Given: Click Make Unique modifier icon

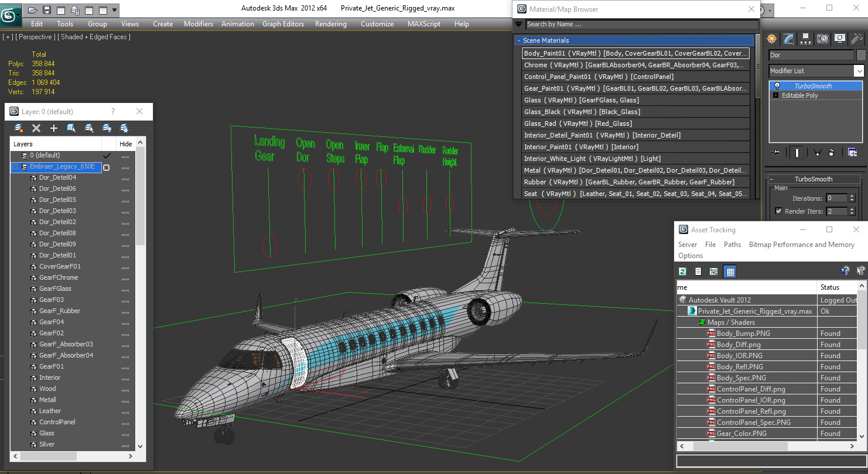Looking at the screenshot, I should [817, 152].
